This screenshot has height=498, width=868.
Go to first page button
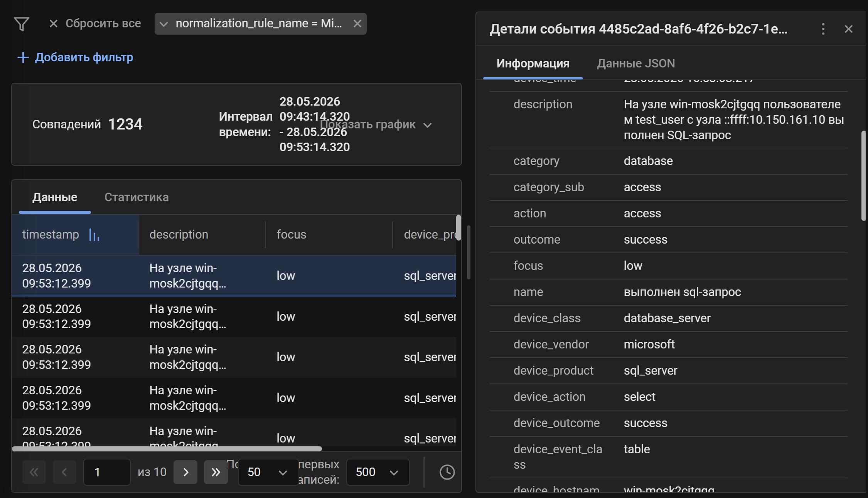[x=34, y=472]
